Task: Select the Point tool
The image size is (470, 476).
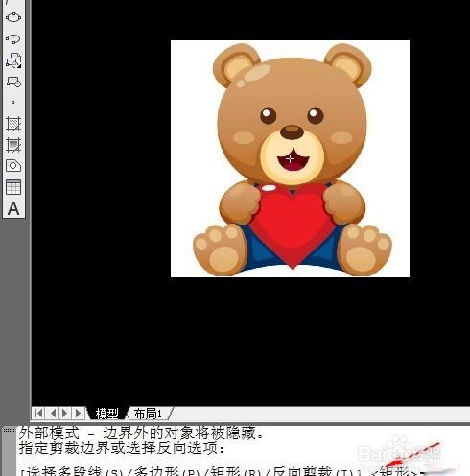Action: (x=13, y=103)
